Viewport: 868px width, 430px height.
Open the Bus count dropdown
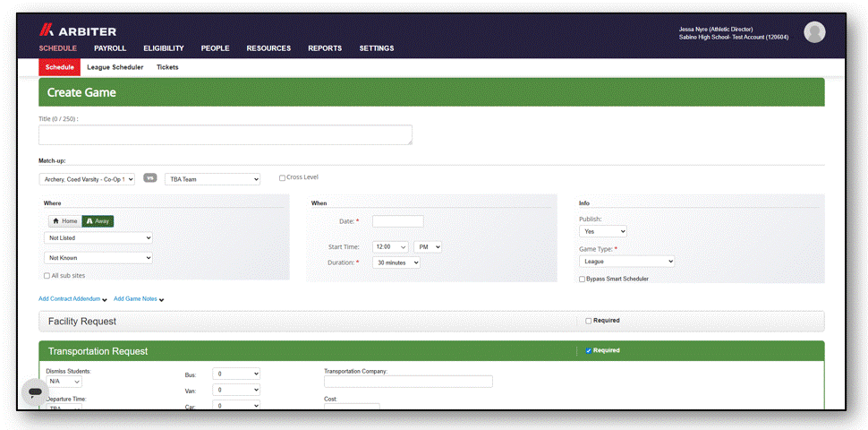click(236, 374)
